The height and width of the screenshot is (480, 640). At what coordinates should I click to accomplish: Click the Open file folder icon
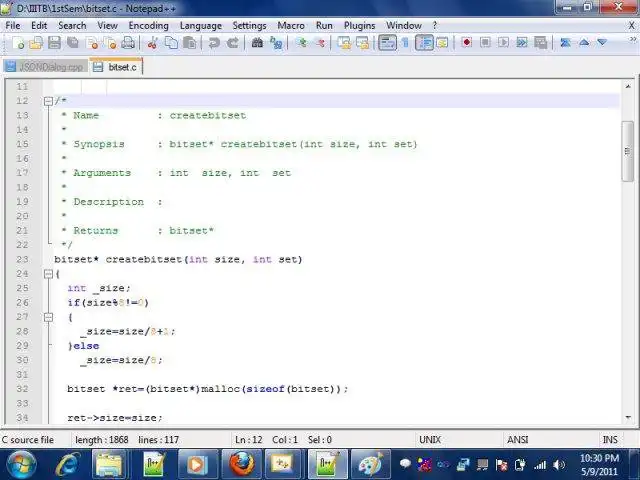coord(36,42)
